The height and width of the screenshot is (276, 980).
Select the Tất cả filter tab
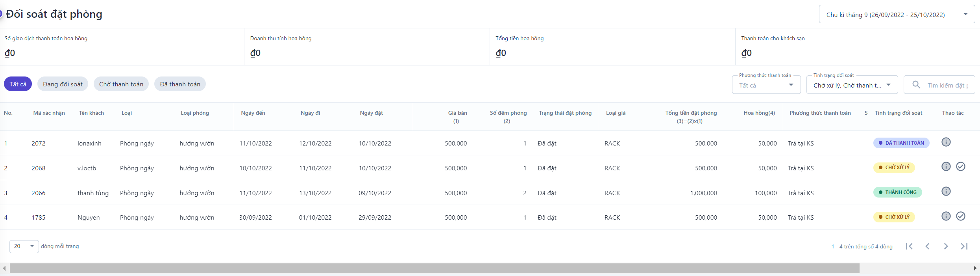coord(18,84)
